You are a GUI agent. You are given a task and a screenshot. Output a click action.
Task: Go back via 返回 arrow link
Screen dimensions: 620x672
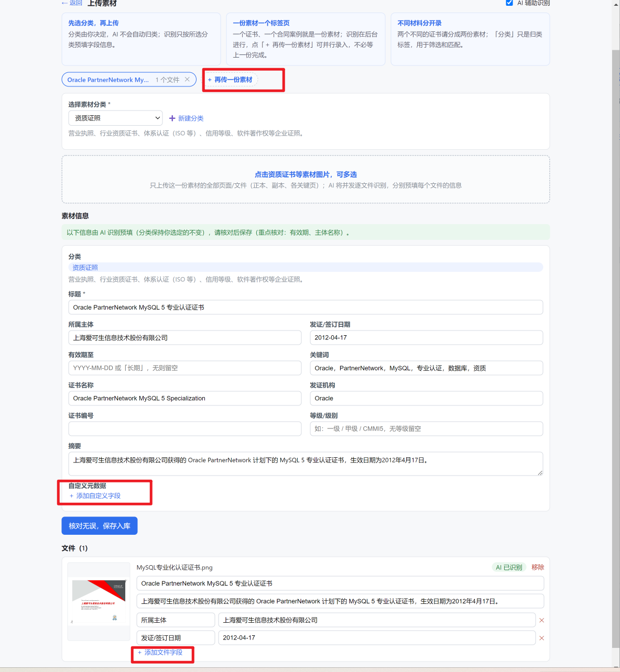[x=72, y=3]
